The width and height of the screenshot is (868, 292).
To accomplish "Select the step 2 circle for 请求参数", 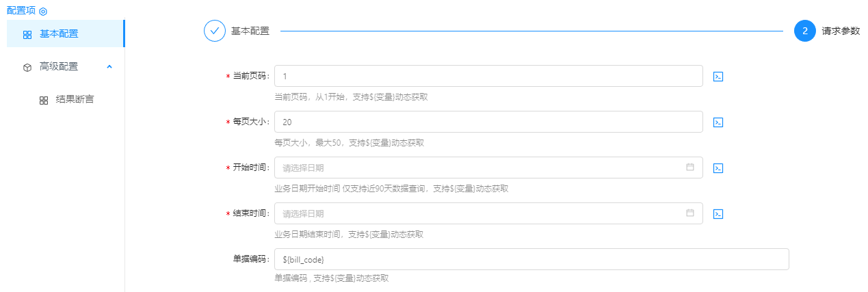I will (805, 31).
